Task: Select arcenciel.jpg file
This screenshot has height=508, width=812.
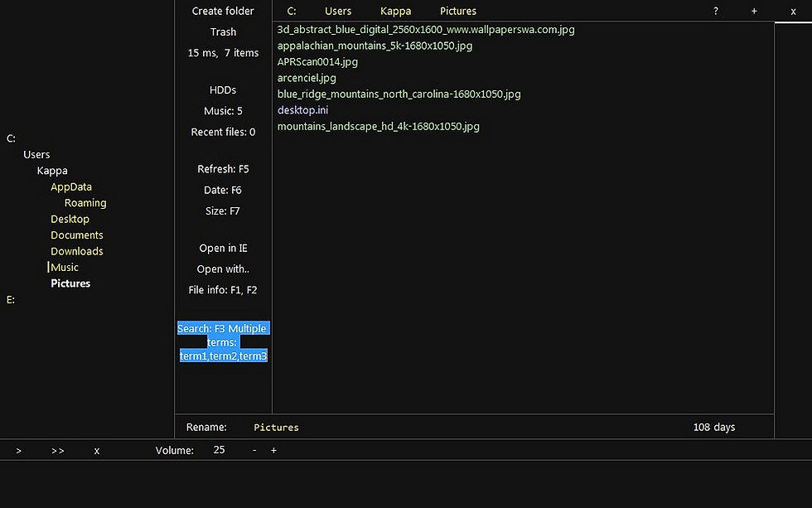Action: [x=307, y=78]
